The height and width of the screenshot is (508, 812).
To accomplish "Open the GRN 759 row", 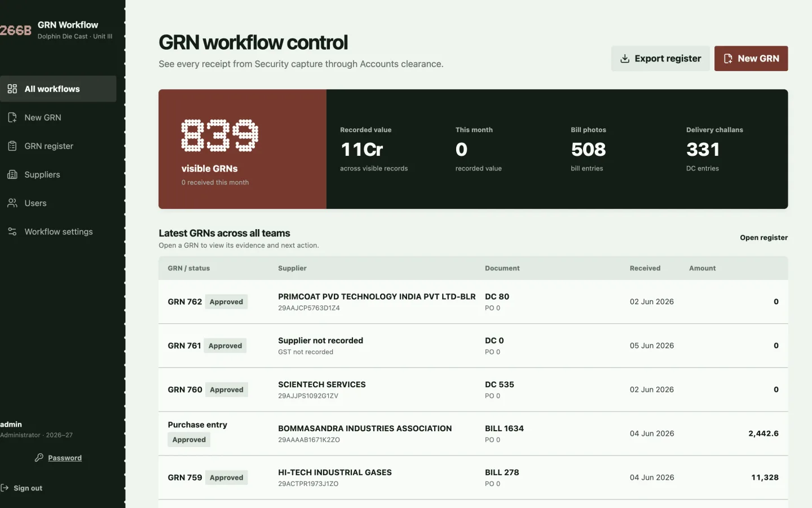I will coord(473,478).
